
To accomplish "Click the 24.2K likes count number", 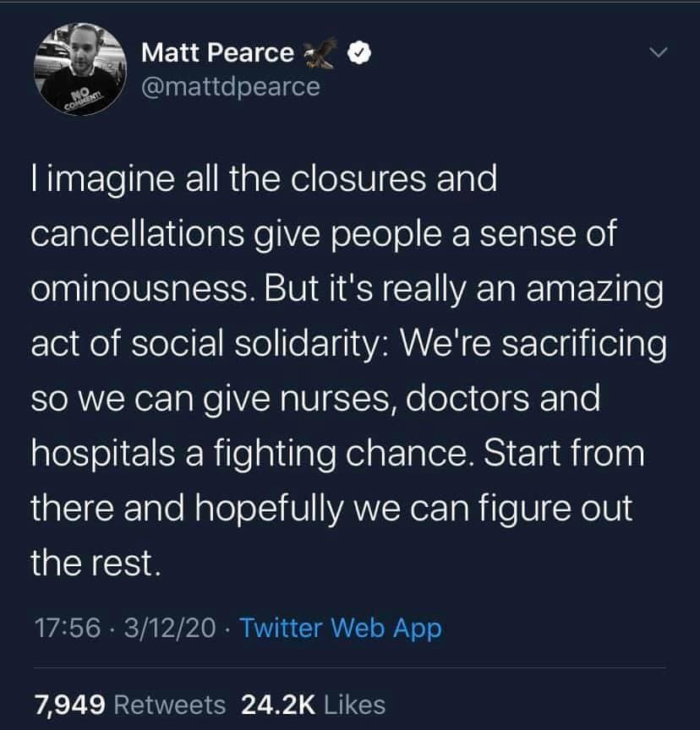I will (x=277, y=705).
